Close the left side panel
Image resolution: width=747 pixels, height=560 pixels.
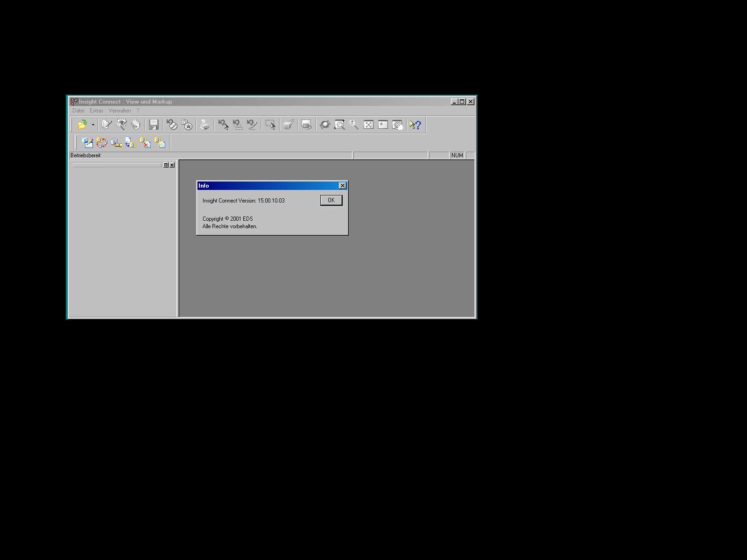point(172,165)
